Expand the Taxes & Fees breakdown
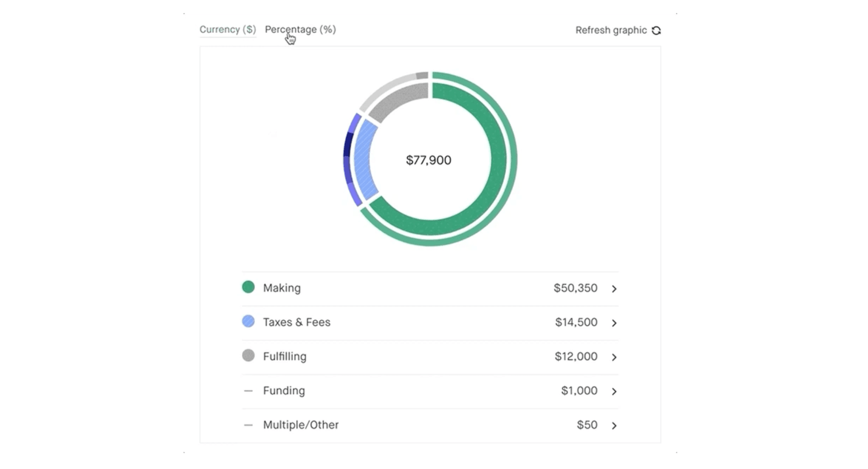 (614, 323)
